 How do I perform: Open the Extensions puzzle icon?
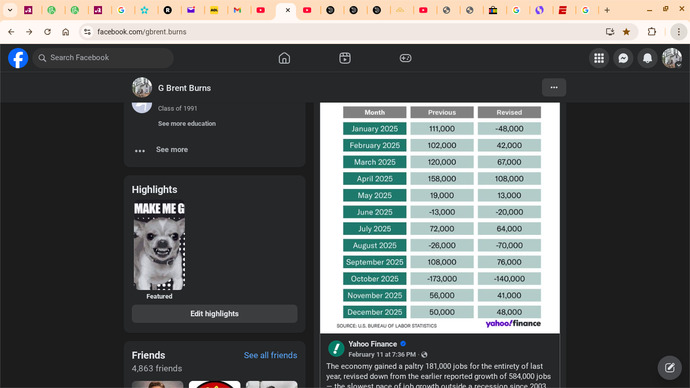coord(652,32)
